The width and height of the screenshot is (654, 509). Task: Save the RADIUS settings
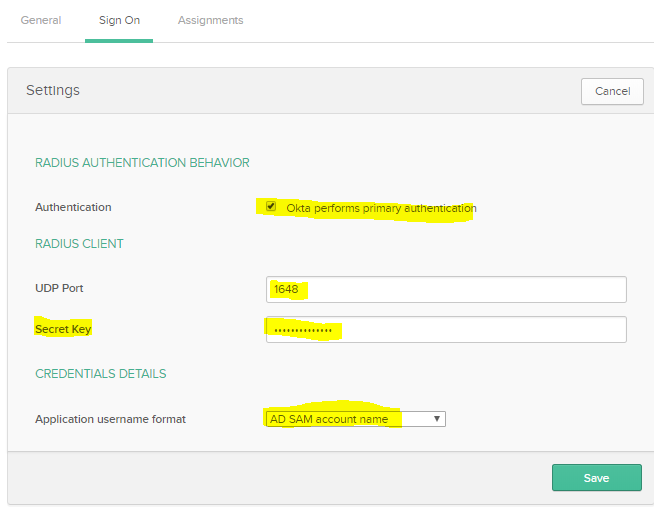coord(596,478)
